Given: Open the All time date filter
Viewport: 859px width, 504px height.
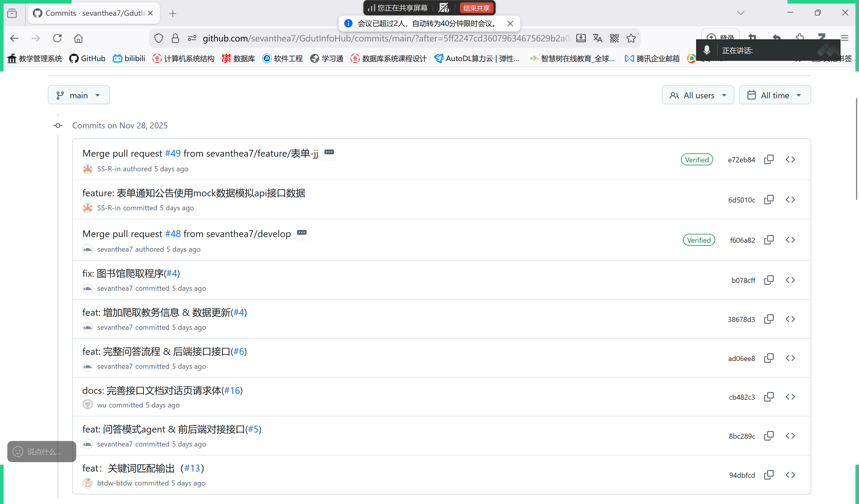Looking at the screenshot, I should (x=775, y=95).
